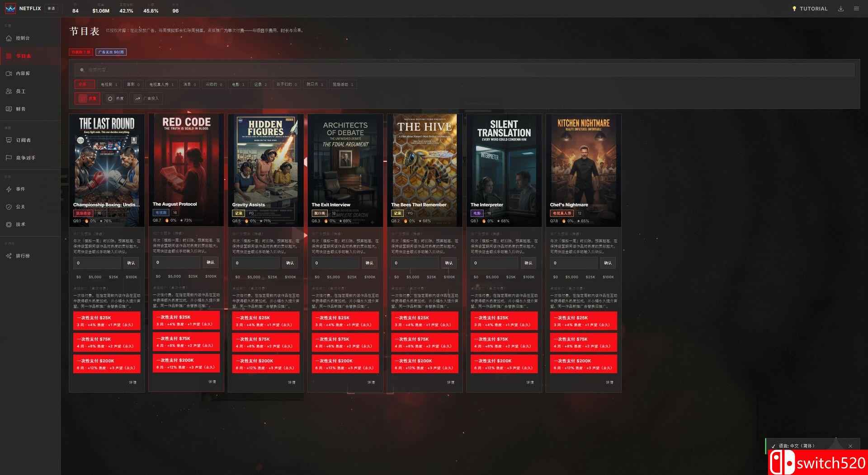Viewport: 868px width, 475px height.
Task: Close the language notification with the X
Action: (x=850, y=446)
